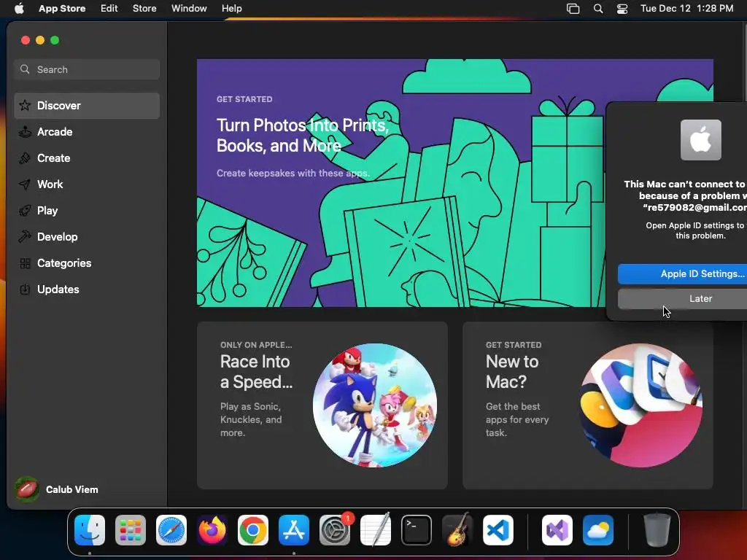Click the Mac apps icons artwork

click(640, 405)
